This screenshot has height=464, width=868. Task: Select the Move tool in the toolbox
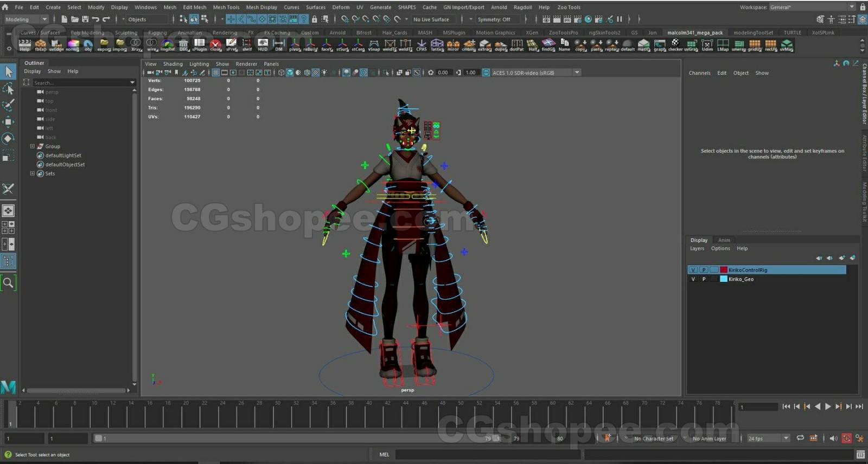point(8,121)
